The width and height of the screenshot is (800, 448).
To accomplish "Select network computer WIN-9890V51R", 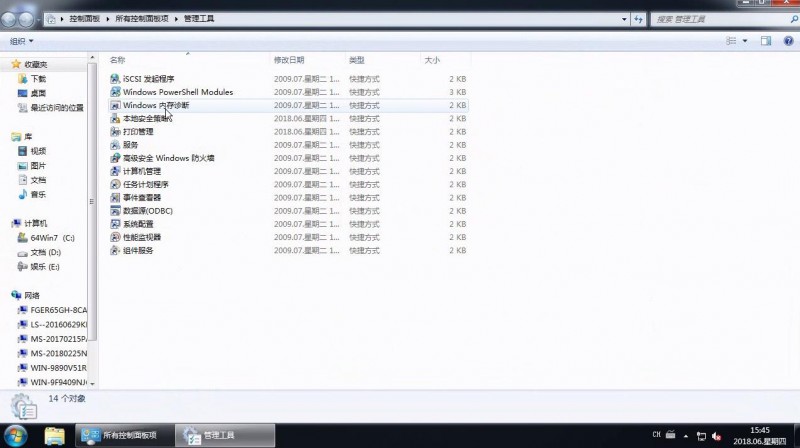I will click(52, 367).
